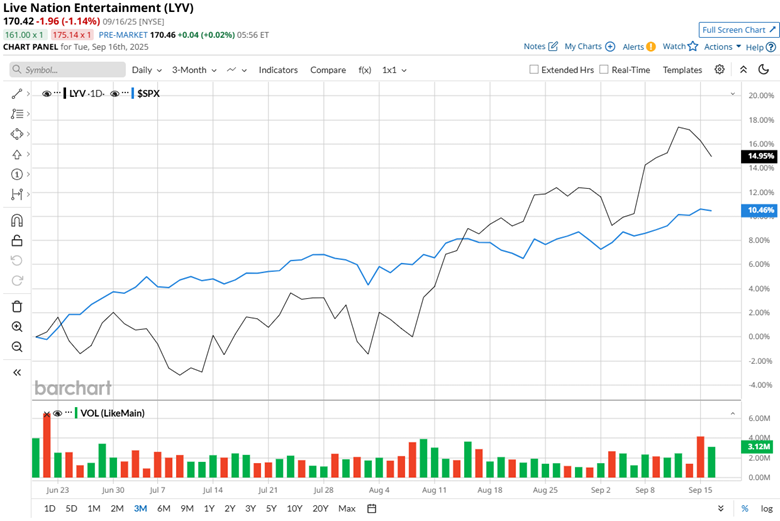Open the f(x) expressions menu
The image size is (780, 521).
(x=365, y=70)
